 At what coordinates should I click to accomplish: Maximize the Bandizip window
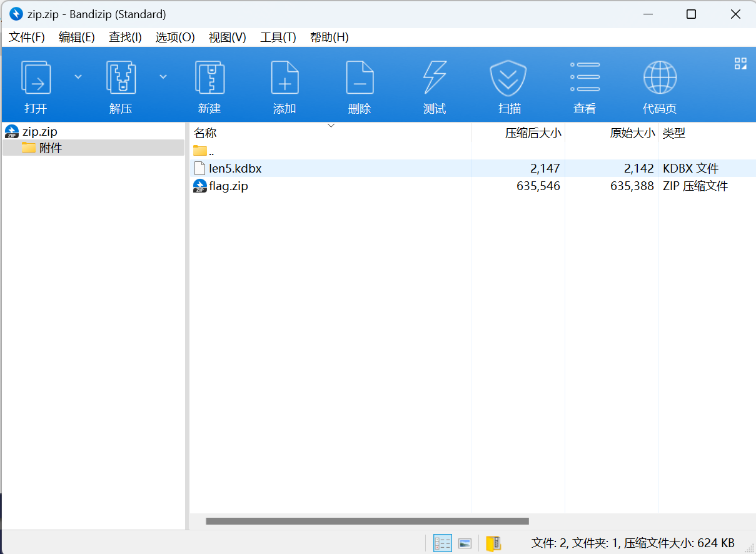pyautogui.click(x=691, y=14)
